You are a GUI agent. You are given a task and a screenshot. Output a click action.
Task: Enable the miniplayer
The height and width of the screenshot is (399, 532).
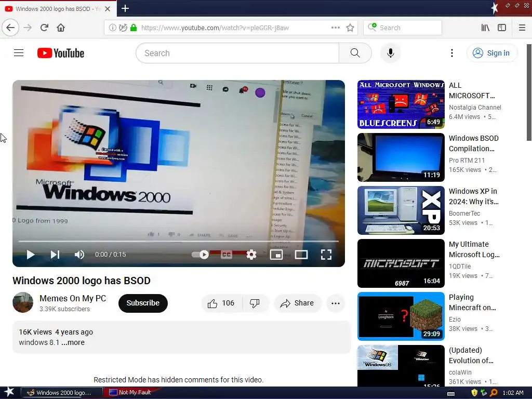(276, 255)
